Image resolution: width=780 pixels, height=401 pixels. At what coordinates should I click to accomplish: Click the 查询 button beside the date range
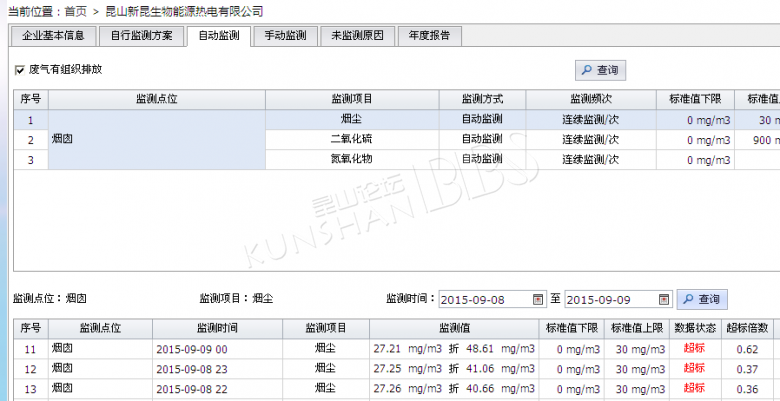coord(702,299)
